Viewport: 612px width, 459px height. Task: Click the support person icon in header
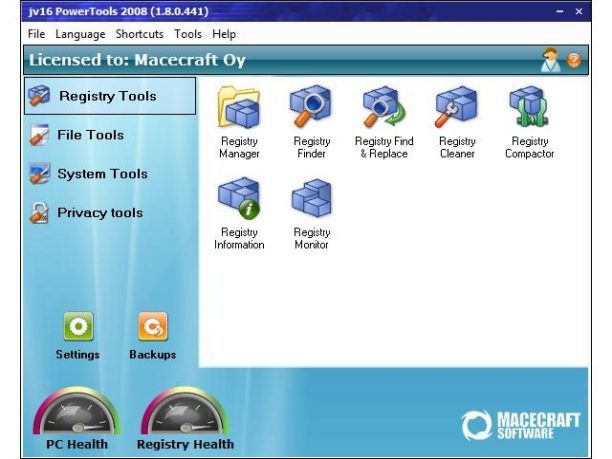pyautogui.click(x=550, y=60)
